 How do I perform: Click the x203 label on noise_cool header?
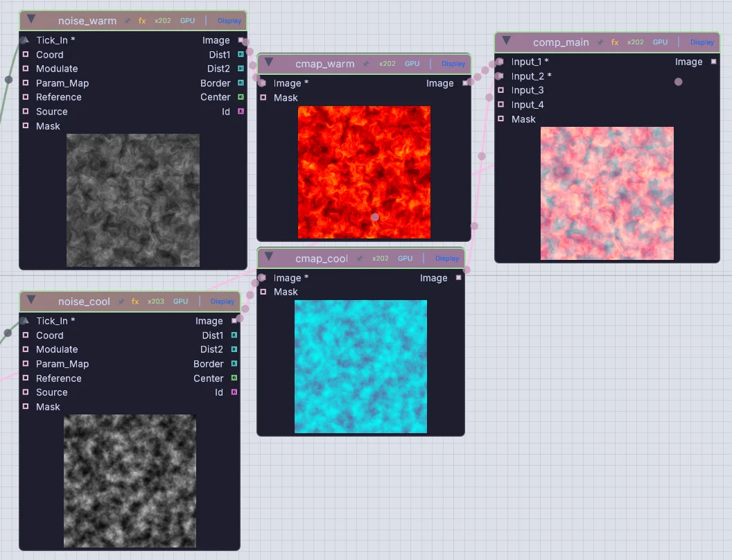(x=156, y=301)
